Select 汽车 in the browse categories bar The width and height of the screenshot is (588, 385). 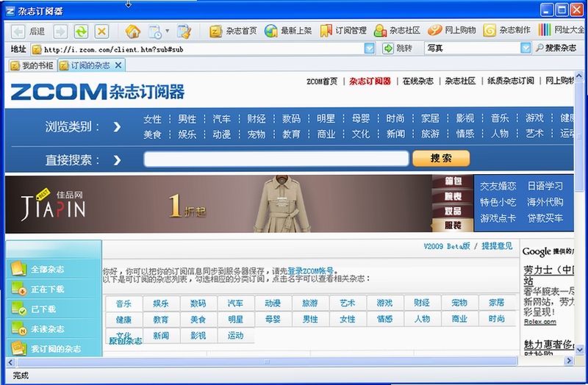point(222,119)
